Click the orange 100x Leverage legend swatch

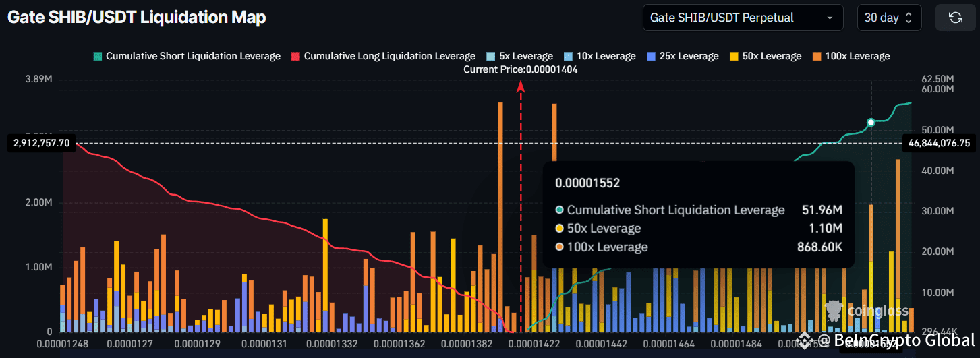(x=816, y=56)
